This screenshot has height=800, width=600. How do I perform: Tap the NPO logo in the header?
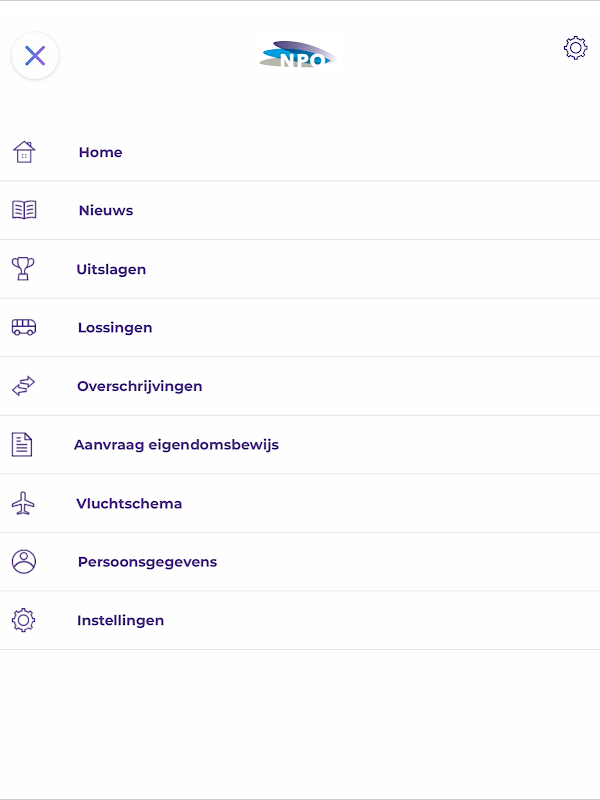point(299,56)
